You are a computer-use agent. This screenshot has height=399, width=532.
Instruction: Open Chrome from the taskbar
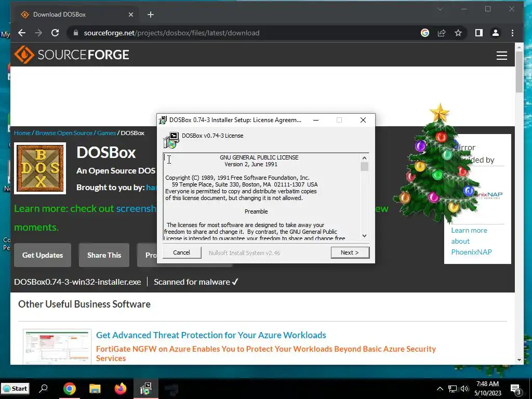(69, 389)
